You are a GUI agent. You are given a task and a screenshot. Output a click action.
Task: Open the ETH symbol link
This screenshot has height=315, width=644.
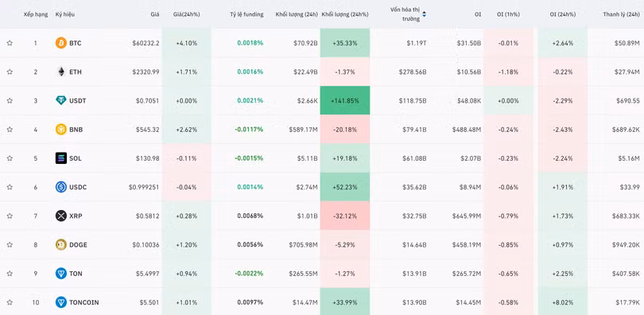click(x=76, y=72)
